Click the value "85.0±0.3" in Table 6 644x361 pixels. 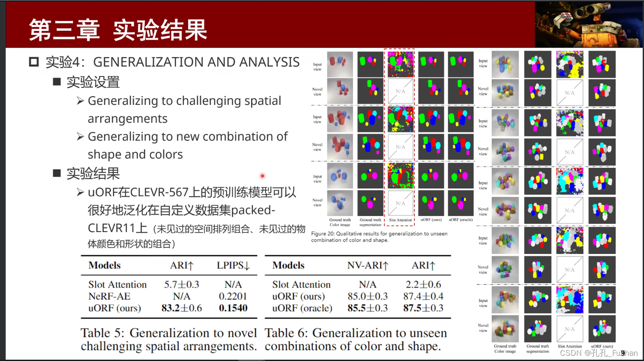367,296
